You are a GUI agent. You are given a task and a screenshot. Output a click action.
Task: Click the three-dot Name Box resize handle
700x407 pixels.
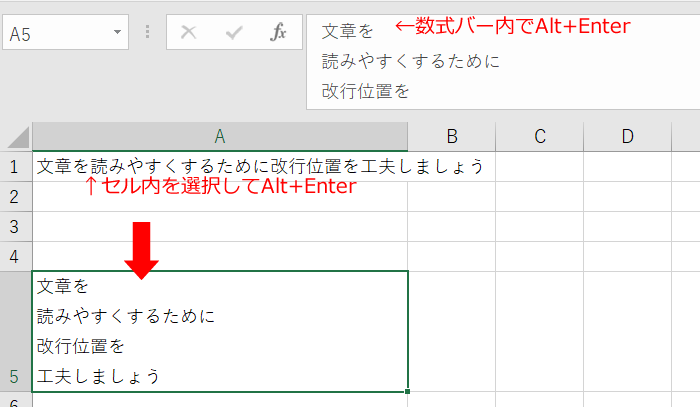pos(148,33)
